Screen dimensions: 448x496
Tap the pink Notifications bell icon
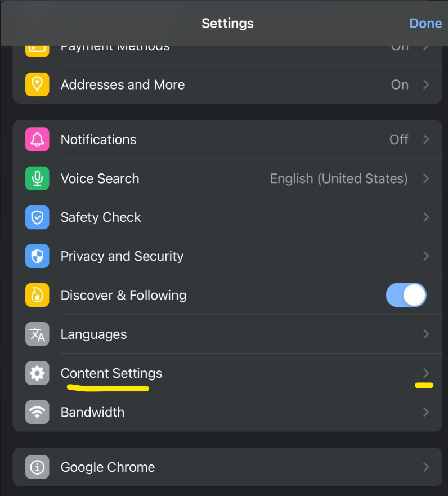[37, 140]
